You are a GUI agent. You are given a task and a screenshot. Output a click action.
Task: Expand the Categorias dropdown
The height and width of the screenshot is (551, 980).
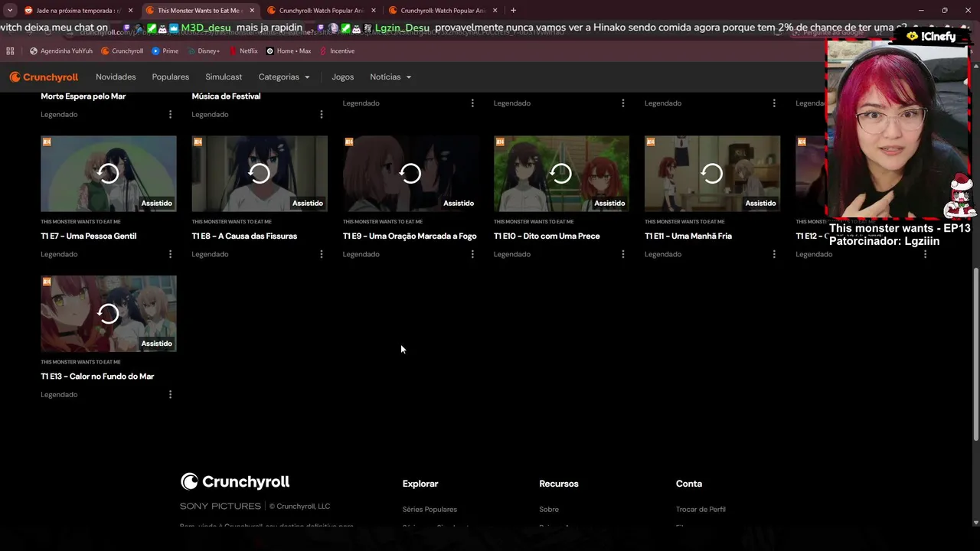284,77
